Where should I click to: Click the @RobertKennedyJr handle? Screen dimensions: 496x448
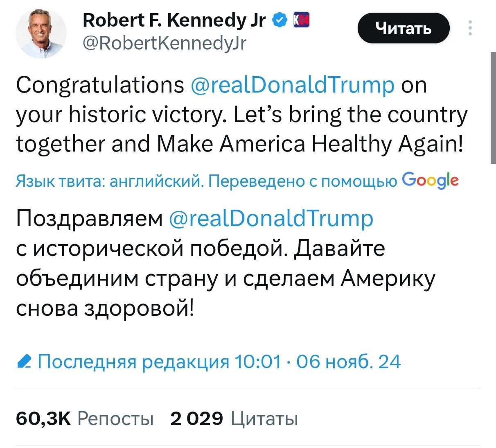(165, 42)
